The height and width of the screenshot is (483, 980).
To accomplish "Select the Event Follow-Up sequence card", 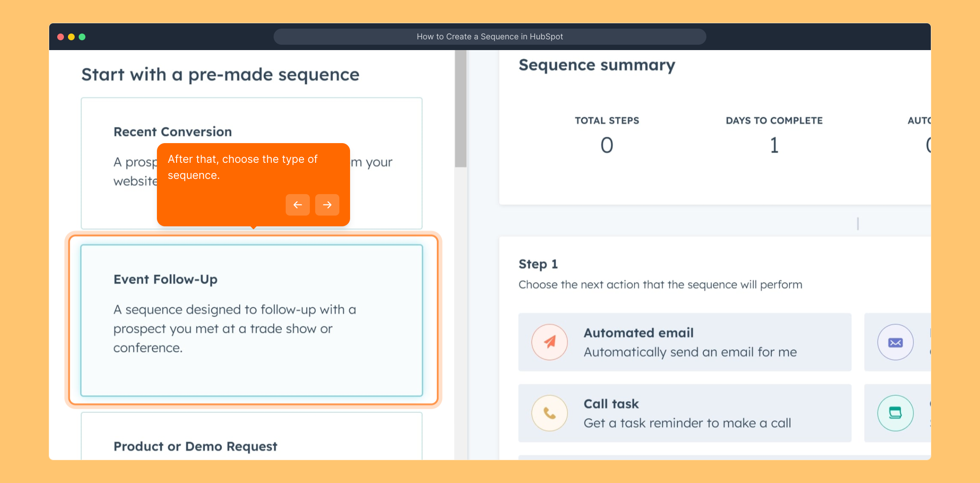I will 251,320.
